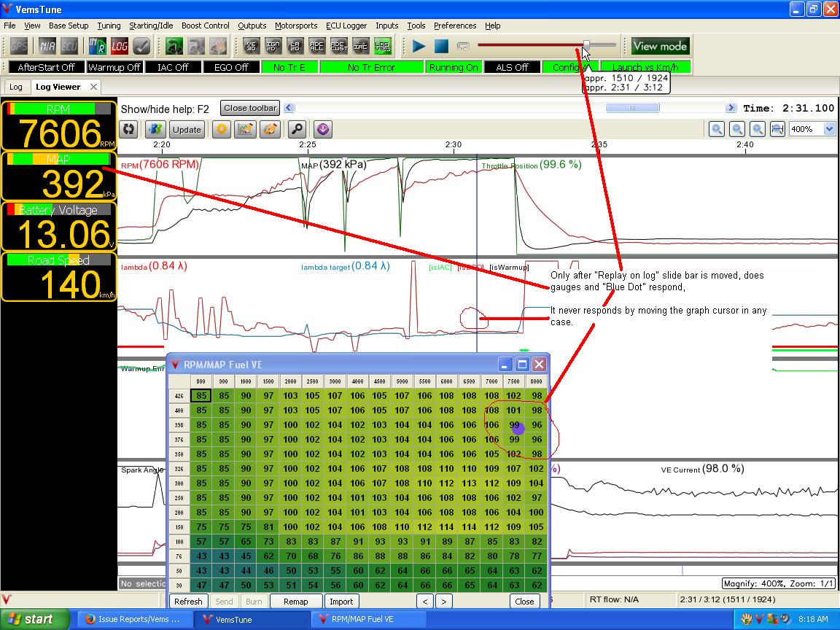Viewport: 840px width, 630px height.
Task: Click the gray checkmark toolbar icon
Action: (142, 46)
